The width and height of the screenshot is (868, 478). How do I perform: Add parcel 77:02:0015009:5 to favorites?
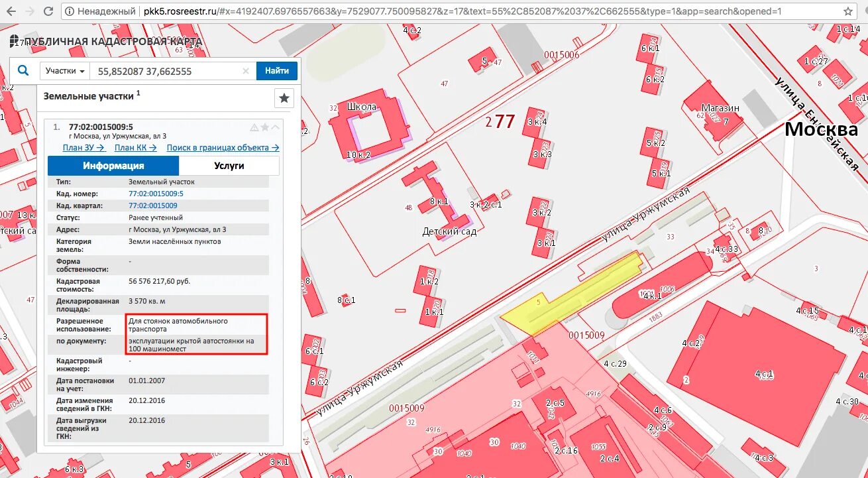[265, 127]
